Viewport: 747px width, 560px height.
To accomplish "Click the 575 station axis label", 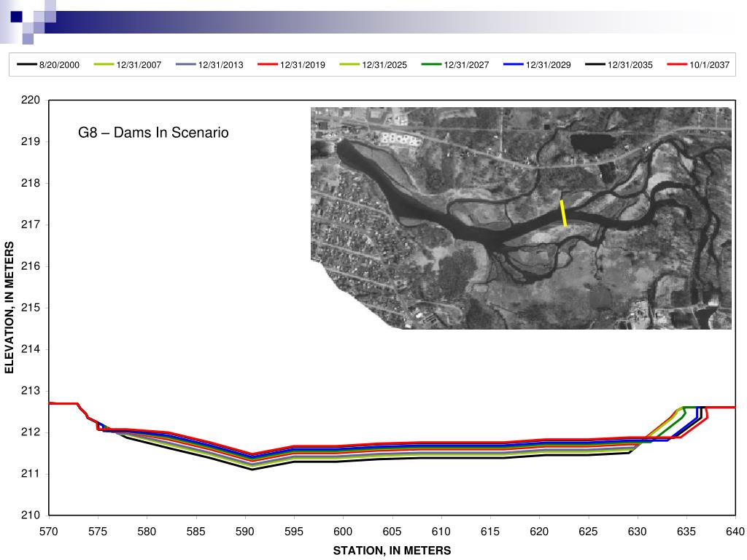I will pyautogui.click(x=98, y=532).
